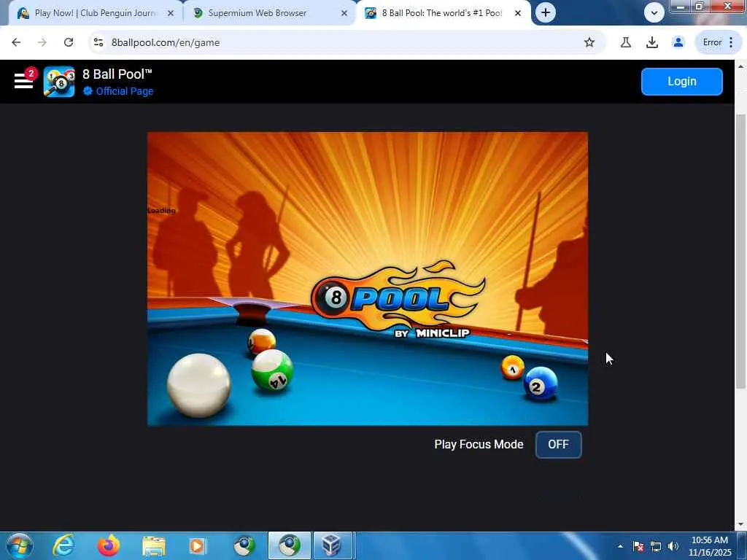Bookmark this page with the star icon
The height and width of the screenshot is (560, 747).
(x=589, y=42)
